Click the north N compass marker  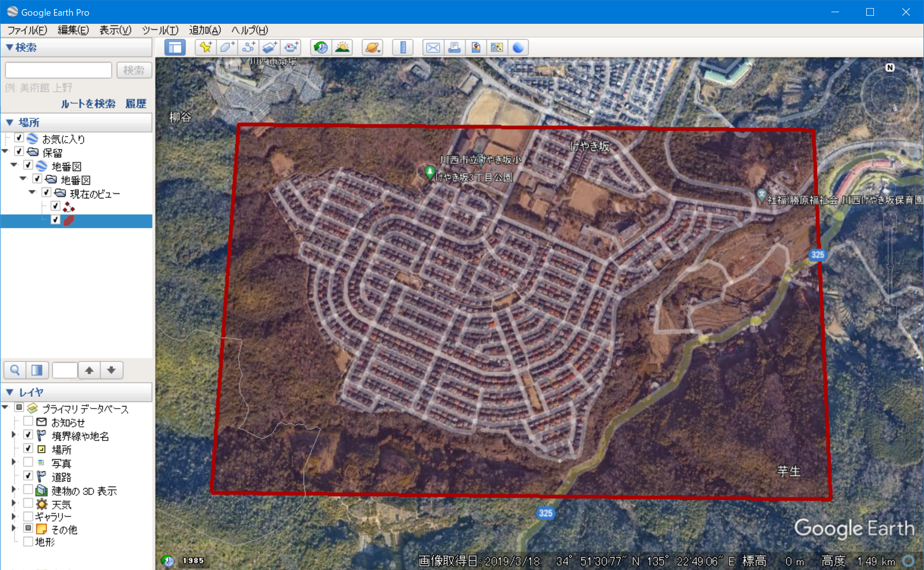point(890,67)
